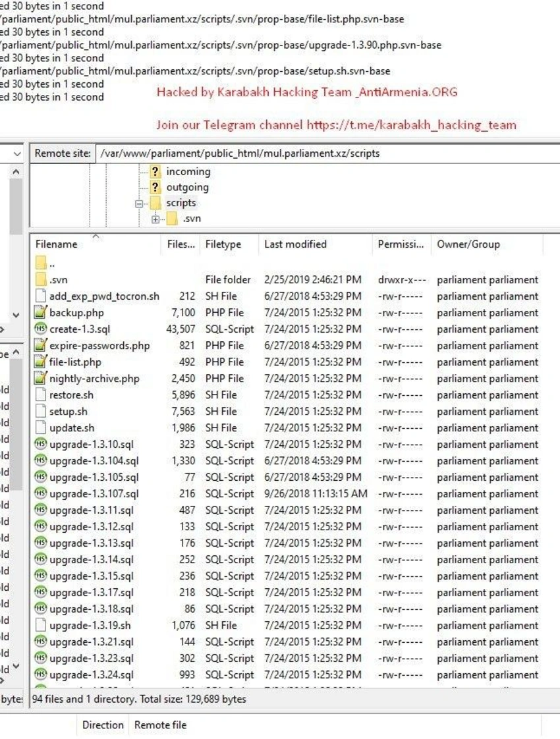Click the add_exp_pwd_tocron.sh file icon
560x739 pixels.
[x=41, y=296]
